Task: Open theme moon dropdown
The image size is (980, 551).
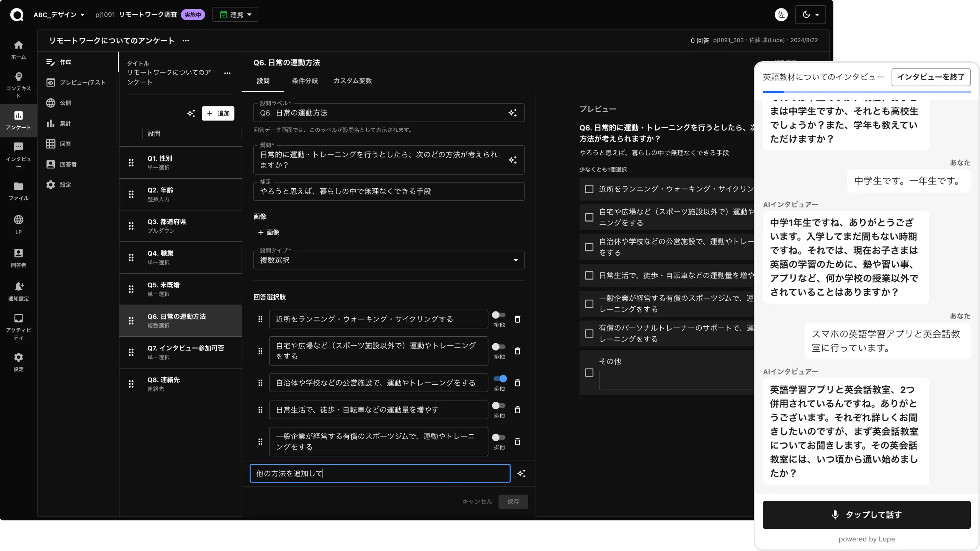Action: pos(810,15)
